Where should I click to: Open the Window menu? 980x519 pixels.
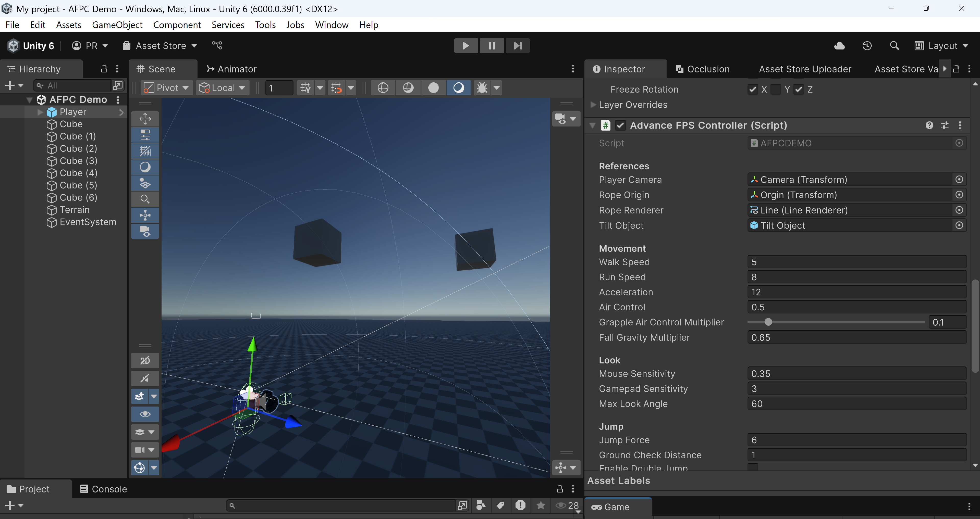point(331,25)
